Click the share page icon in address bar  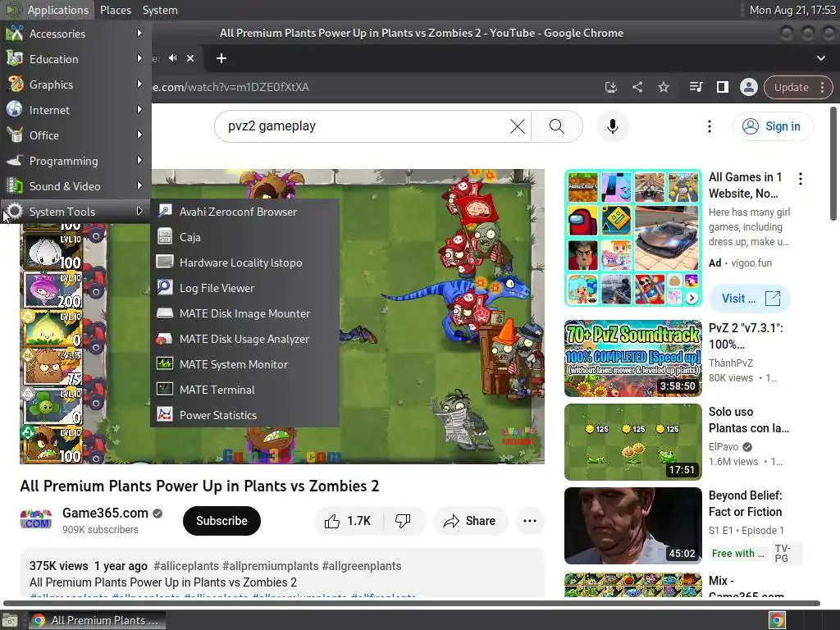point(637,87)
